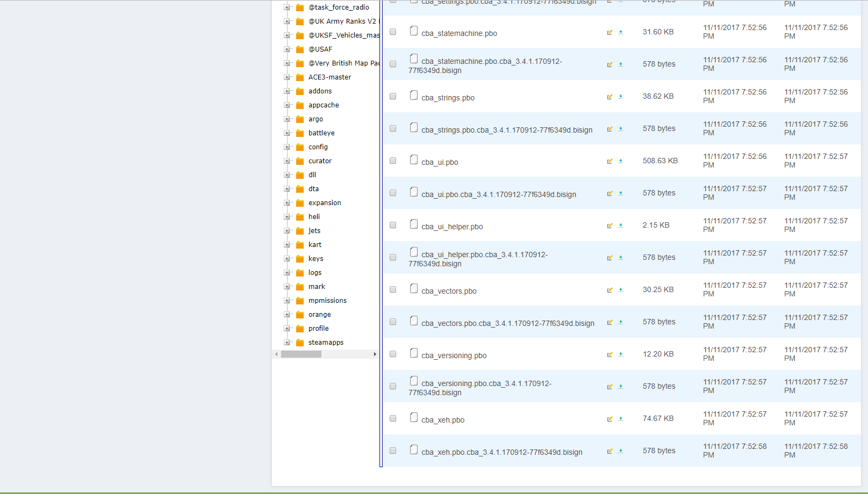Download cba_xeh.pbo file
This screenshot has height=494, width=868.
[621, 419]
